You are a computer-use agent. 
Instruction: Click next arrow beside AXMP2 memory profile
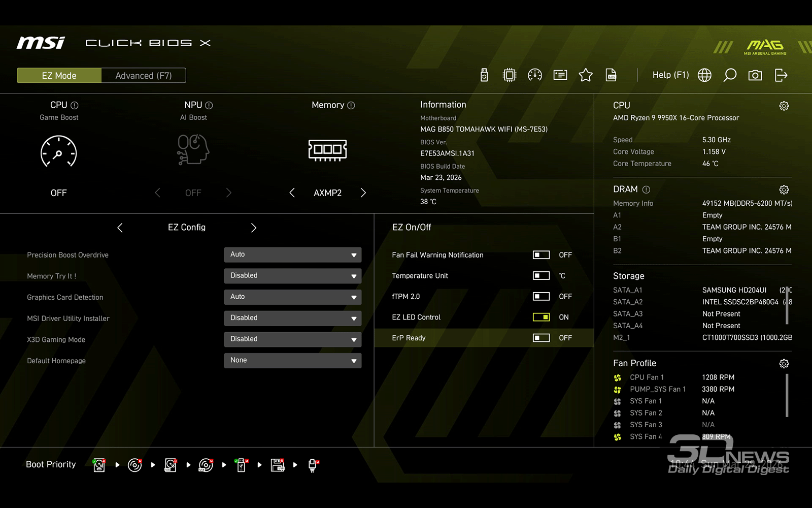[363, 193]
